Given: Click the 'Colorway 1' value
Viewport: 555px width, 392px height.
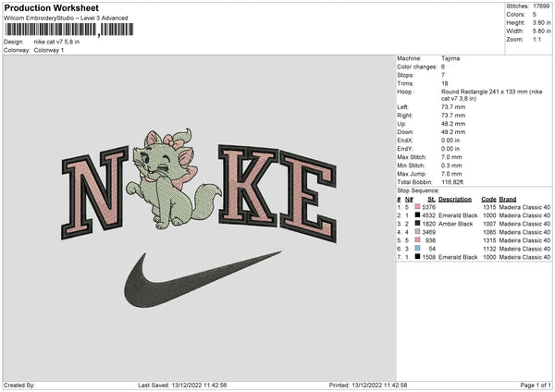Looking at the screenshot, I should point(49,50).
